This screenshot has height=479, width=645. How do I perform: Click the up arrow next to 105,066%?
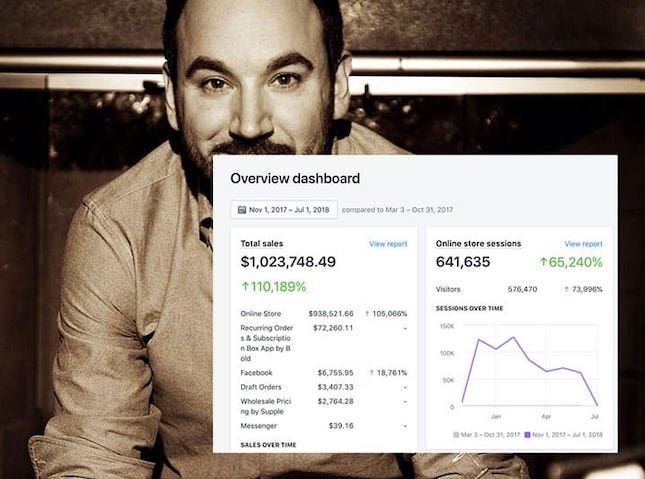pyautogui.click(x=367, y=314)
